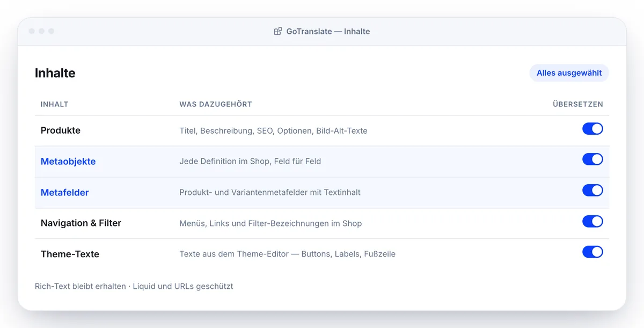Click the WAS DAZUGEHÖRT column header
The height and width of the screenshot is (328, 644).
tap(216, 104)
